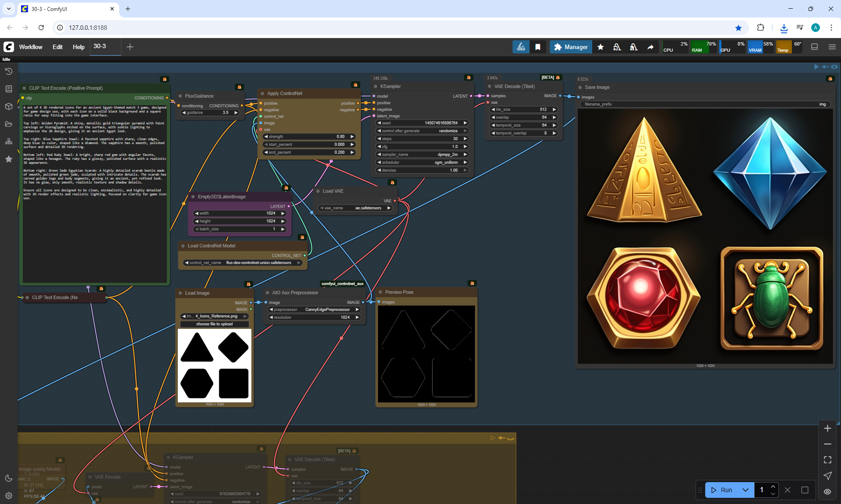Image resolution: width=841 pixels, height=504 pixels.
Task: Adjust the ControlNet strength 0.80 slider
Action: 309,137
